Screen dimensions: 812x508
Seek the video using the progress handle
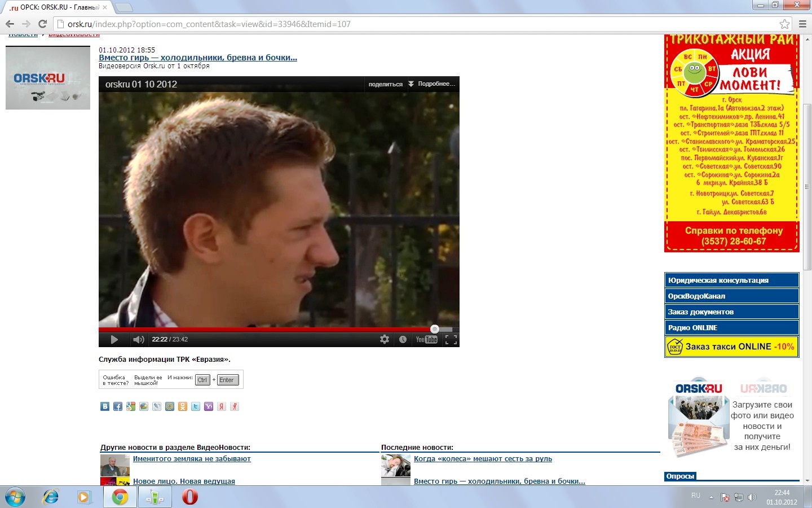(x=434, y=329)
